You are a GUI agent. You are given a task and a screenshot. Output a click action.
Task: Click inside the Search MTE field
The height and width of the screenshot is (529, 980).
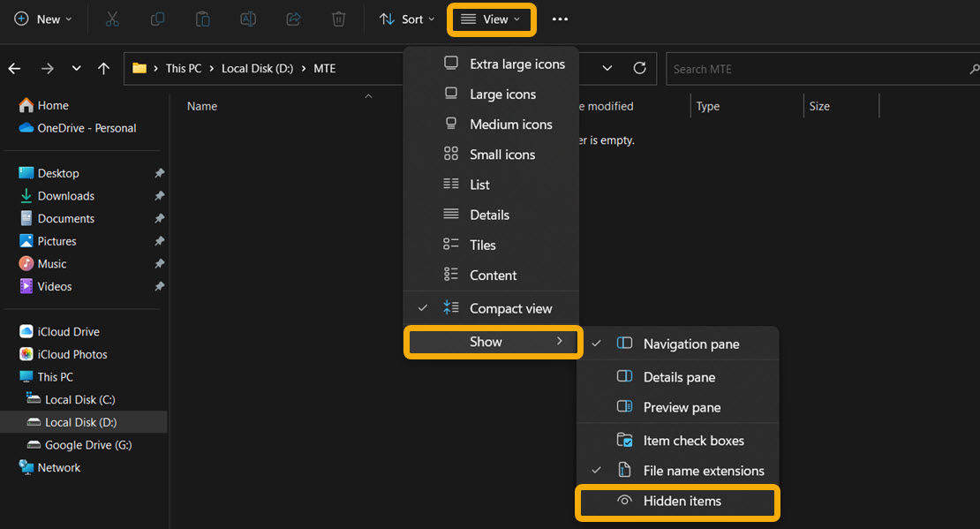(795, 68)
